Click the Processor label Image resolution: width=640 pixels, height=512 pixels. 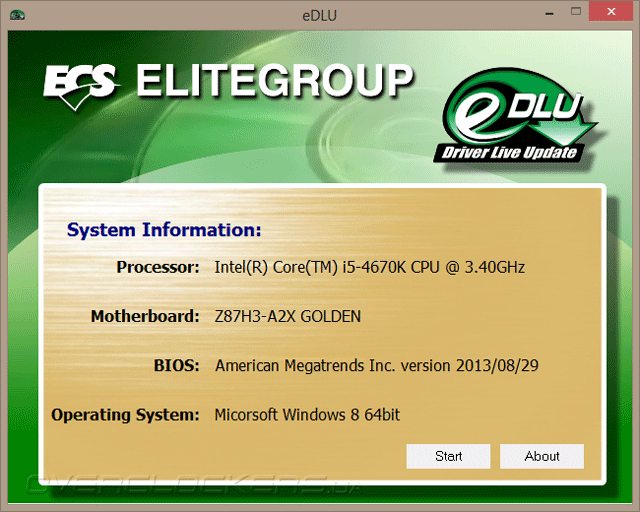click(158, 267)
